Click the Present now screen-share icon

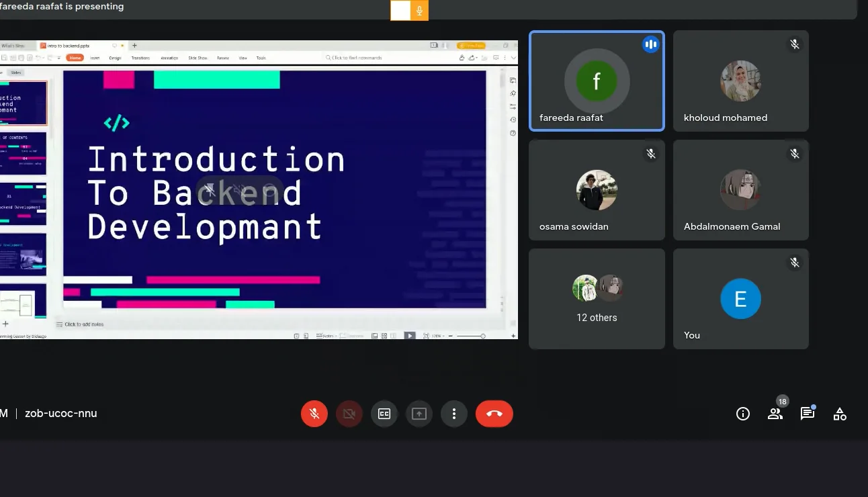419,414
